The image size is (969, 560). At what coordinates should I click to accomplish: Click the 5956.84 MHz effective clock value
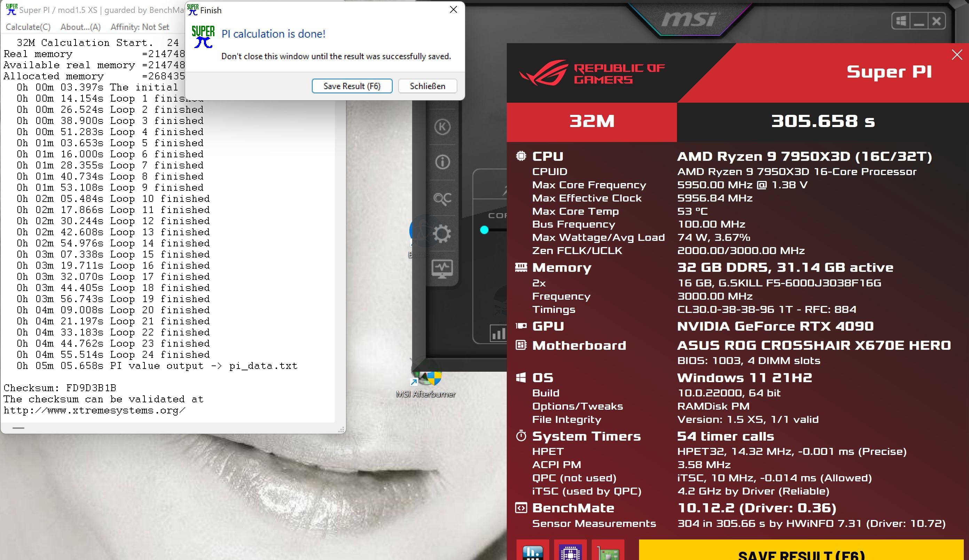[x=715, y=198]
